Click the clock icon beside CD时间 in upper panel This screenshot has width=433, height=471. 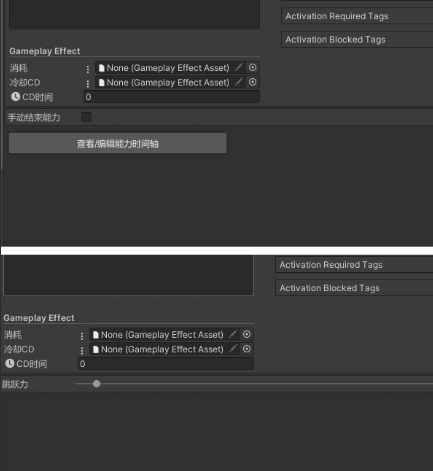click(x=15, y=97)
